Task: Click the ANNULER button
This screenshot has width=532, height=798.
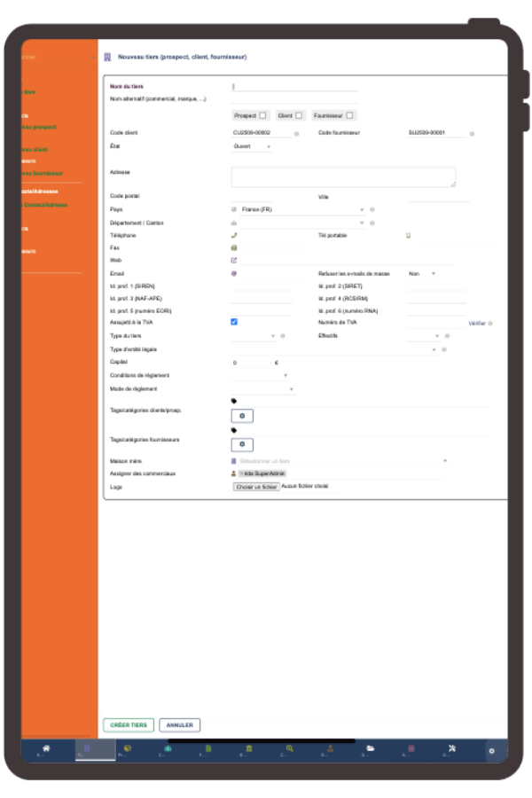Action: click(x=180, y=725)
